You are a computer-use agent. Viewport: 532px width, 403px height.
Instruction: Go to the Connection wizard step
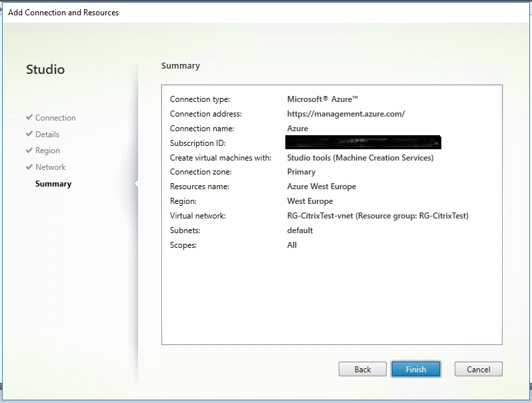point(55,118)
